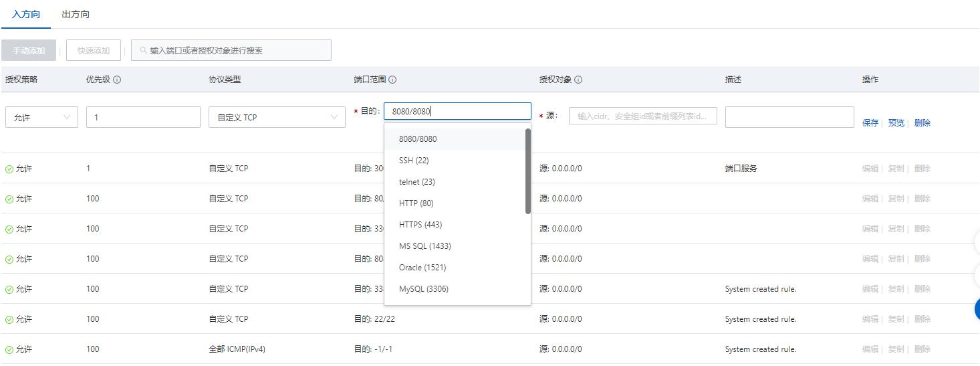Viewport: 980px width, 366px height.
Task: Click the green check icon in the 22/22 row
Action: 9,320
